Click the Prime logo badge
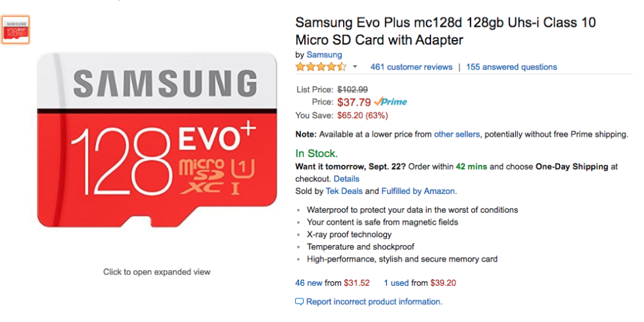 point(391,102)
